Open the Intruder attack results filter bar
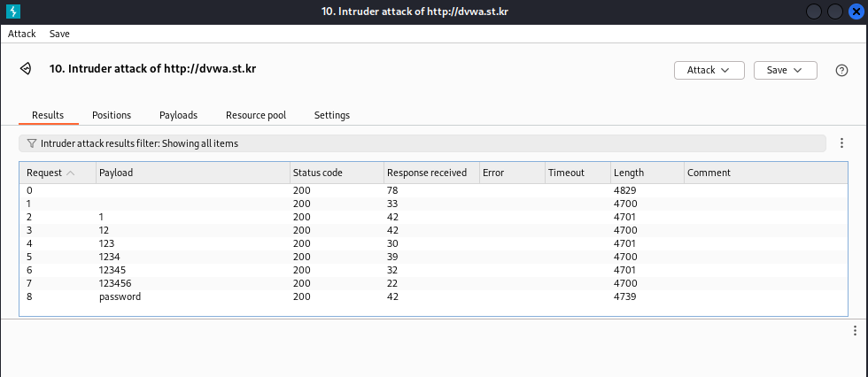Viewport: 868px width, 377px height. pyautogui.click(x=422, y=143)
